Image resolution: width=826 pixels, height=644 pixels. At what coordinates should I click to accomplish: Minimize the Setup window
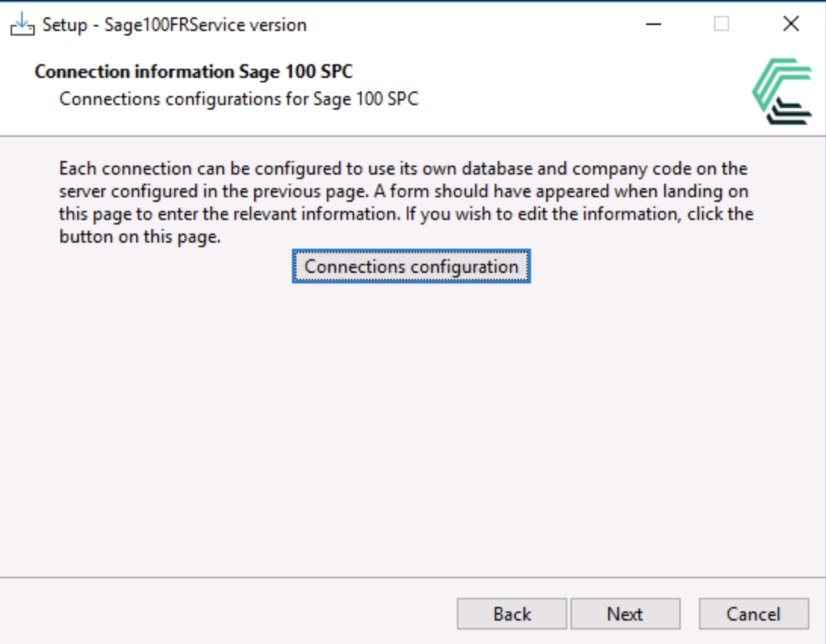click(654, 24)
